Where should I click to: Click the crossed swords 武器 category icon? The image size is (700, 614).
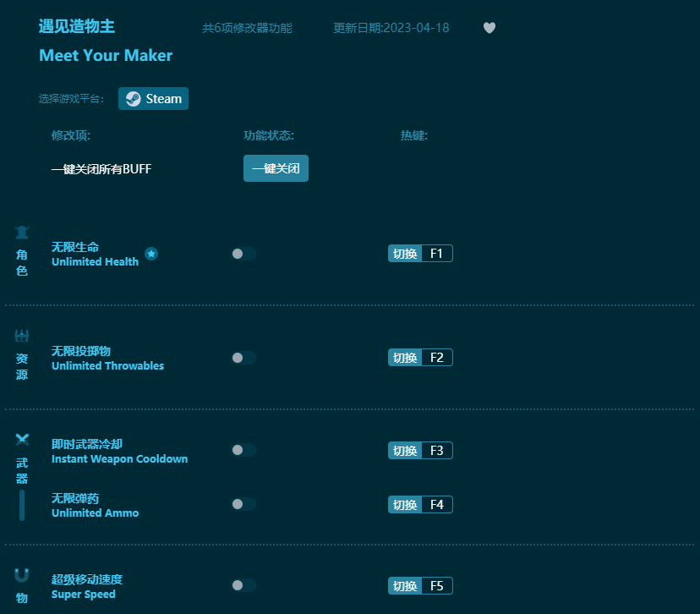[x=21, y=438]
